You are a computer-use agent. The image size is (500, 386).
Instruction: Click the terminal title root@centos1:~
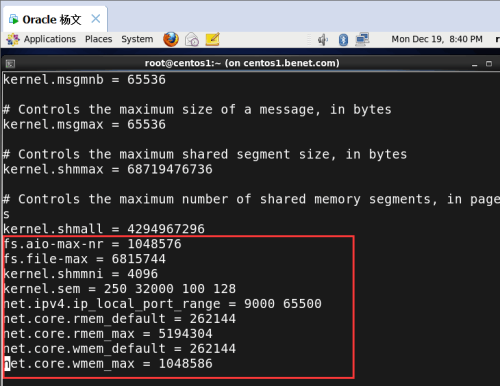click(242, 63)
